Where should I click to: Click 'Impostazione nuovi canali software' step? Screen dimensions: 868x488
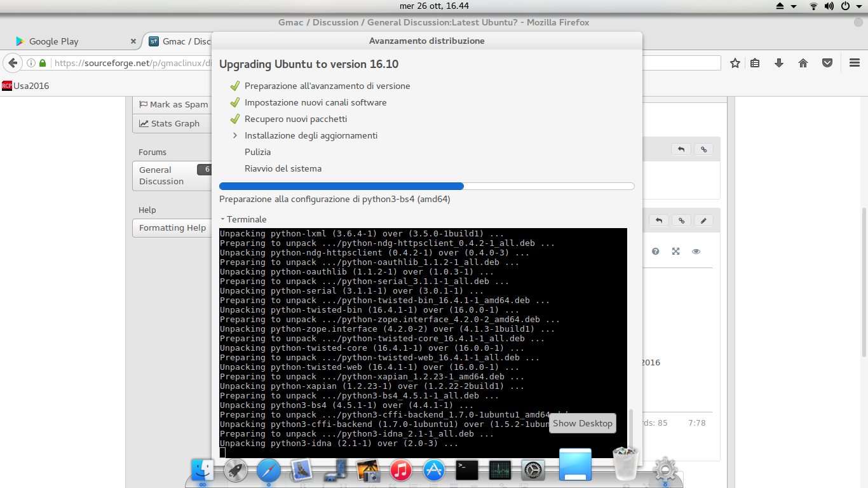tap(315, 102)
